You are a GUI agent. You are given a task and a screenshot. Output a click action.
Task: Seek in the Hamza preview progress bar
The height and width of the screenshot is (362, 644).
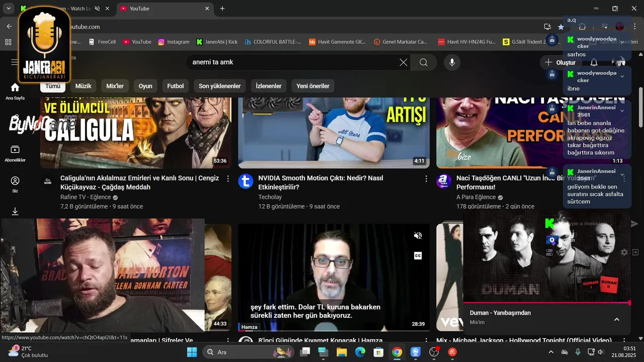click(334, 330)
